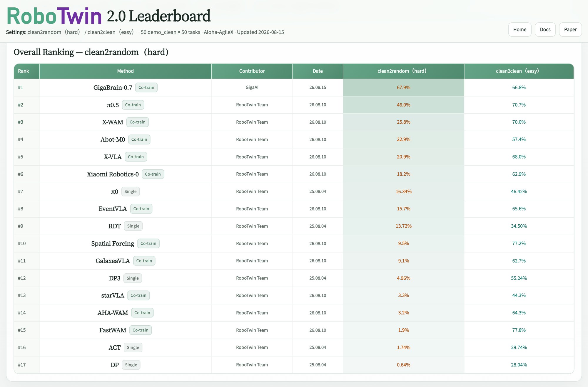Sort by the Method column header
Image resolution: width=588 pixels, height=387 pixels.
point(125,71)
